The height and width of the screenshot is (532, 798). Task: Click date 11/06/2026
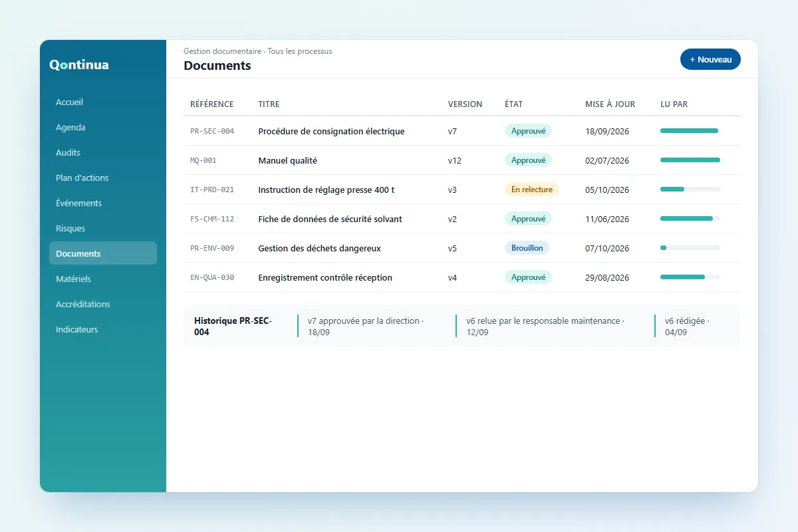coord(607,219)
